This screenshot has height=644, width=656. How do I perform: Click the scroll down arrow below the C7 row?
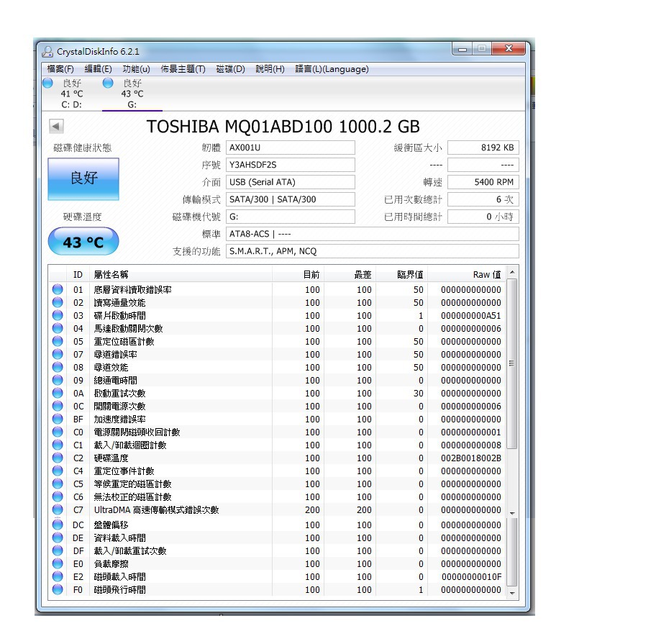point(512,513)
